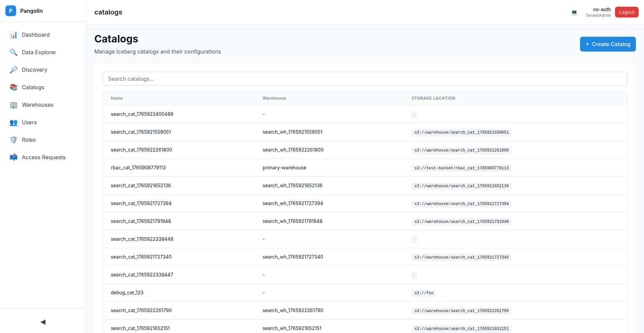Go to the Dashboard menu item
This screenshot has width=644, height=333.
tap(36, 35)
